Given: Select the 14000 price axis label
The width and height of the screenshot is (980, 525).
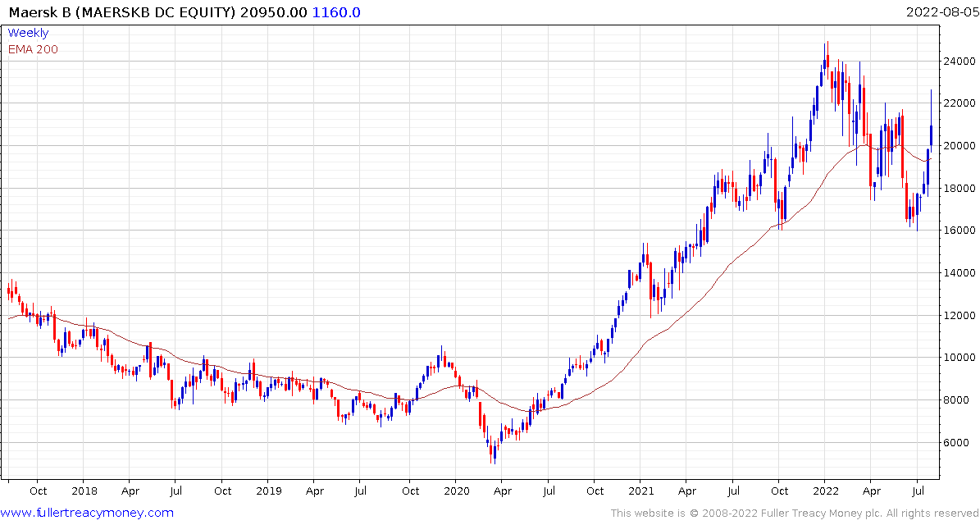Looking at the screenshot, I should coord(960,273).
